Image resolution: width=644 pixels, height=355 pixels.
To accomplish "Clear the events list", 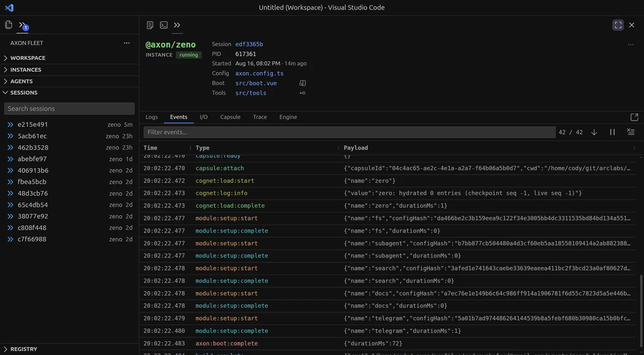I will pos(630,132).
